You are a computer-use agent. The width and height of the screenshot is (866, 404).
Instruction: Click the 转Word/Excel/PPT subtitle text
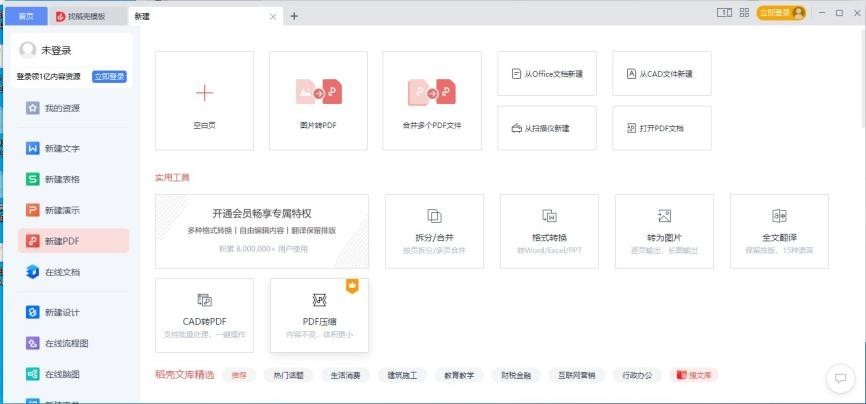click(550, 250)
